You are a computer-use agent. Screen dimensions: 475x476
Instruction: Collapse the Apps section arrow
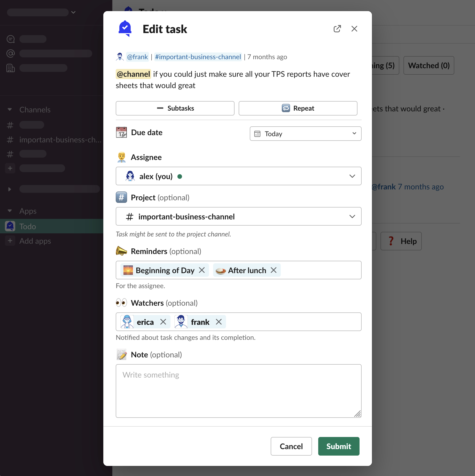point(10,211)
